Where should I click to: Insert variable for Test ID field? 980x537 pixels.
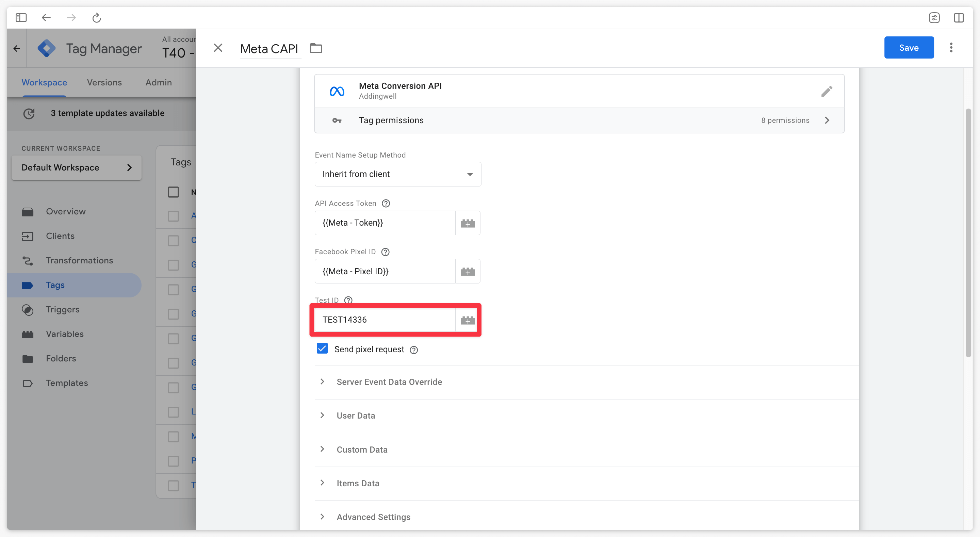coord(468,320)
